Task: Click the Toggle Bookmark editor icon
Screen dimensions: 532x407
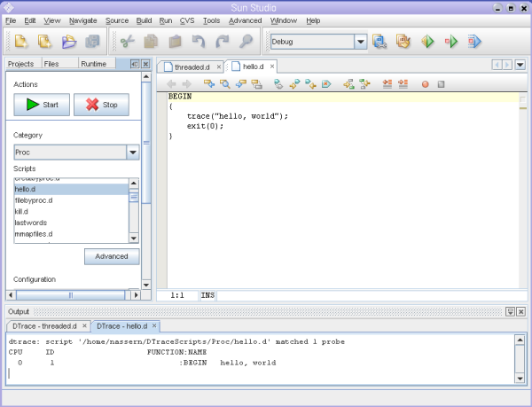Action: coord(278,83)
